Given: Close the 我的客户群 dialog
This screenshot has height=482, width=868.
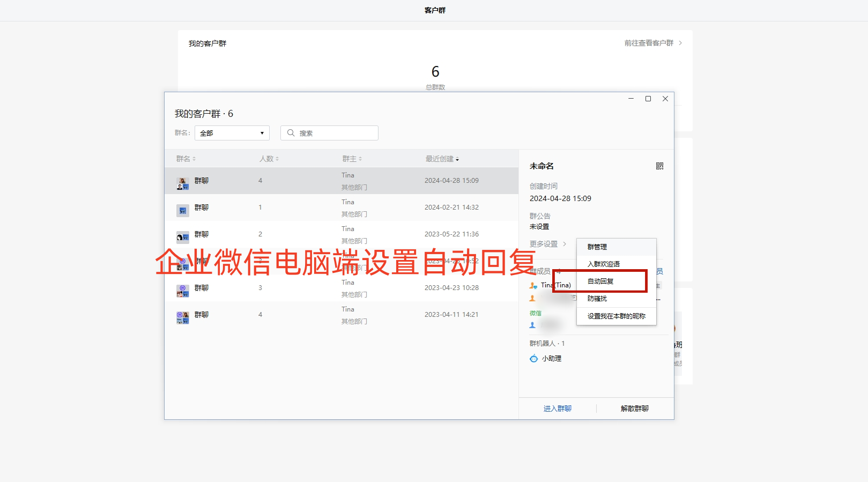Looking at the screenshot, I should (665, 99).
